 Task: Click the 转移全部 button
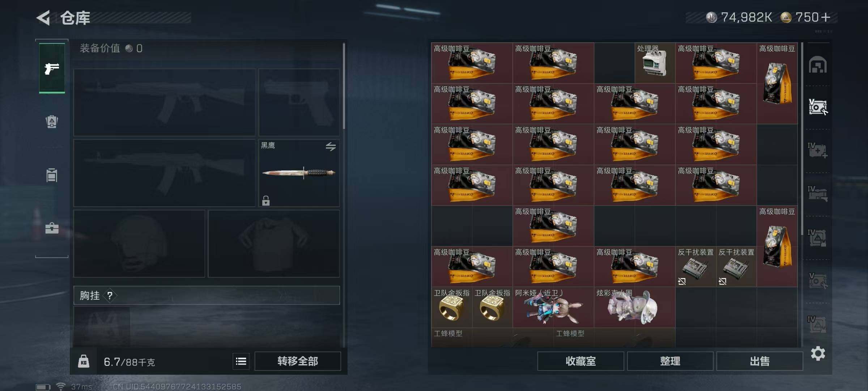(x=298, y=361)
